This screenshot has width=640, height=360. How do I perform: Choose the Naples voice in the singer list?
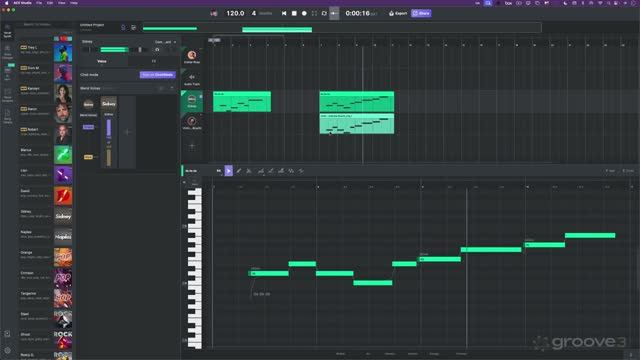tap(46, 237)
